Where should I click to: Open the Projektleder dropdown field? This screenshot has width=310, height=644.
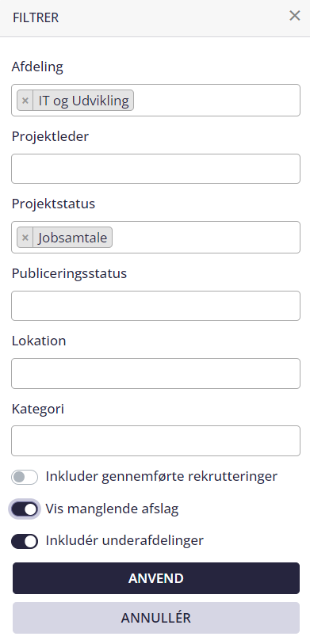pos(156,169)
